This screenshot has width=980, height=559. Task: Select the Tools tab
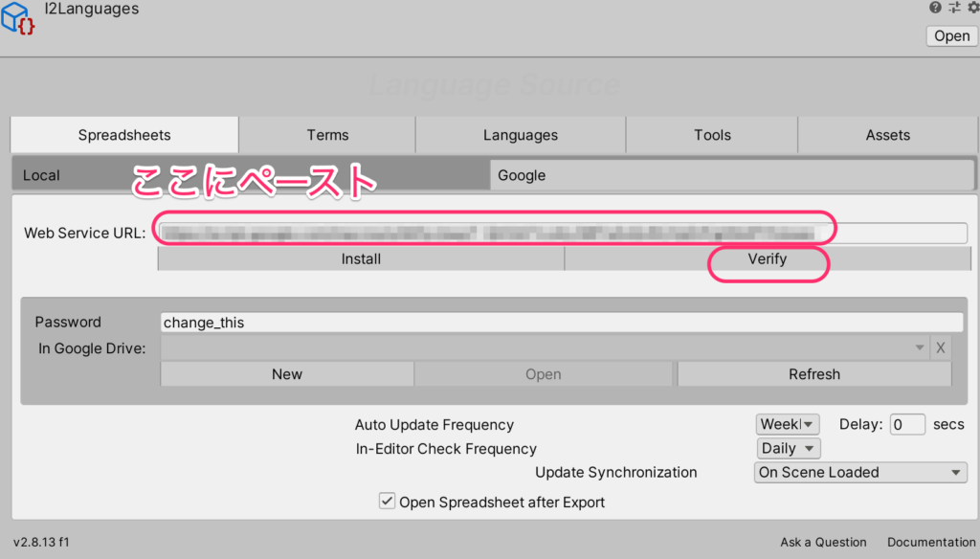coord(712,135)
